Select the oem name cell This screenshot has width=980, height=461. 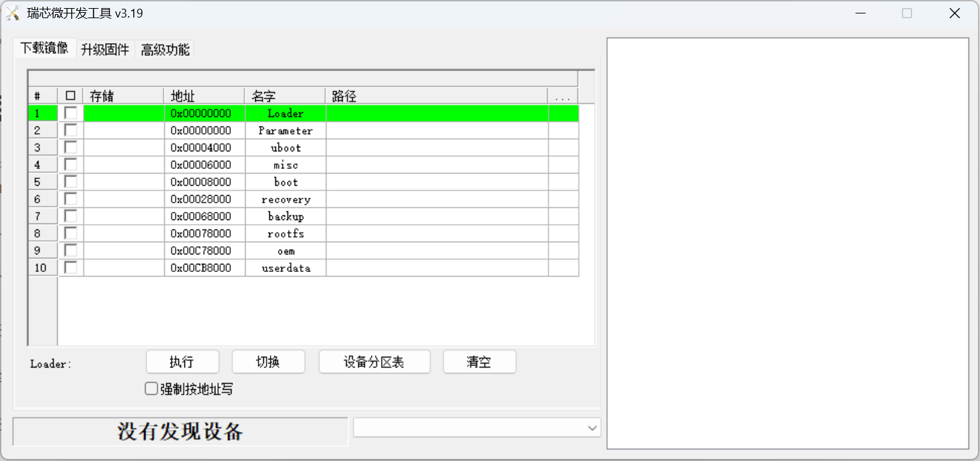[x=285, y=251]
